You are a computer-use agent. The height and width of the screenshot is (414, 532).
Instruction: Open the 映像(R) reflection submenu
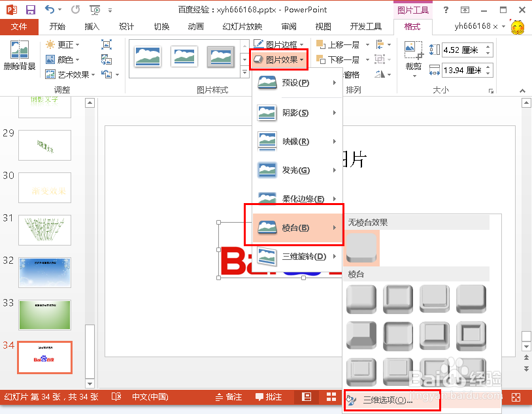click(x=297, y=141)
